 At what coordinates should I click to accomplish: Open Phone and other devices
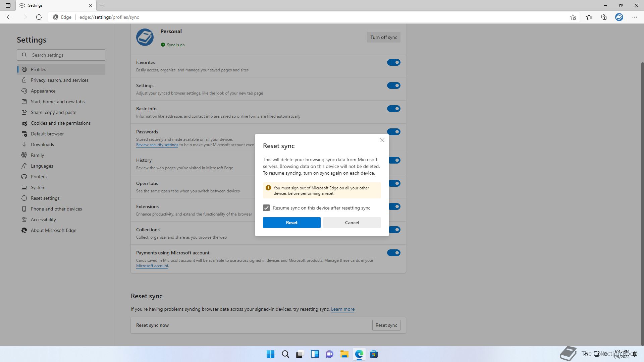61,209
